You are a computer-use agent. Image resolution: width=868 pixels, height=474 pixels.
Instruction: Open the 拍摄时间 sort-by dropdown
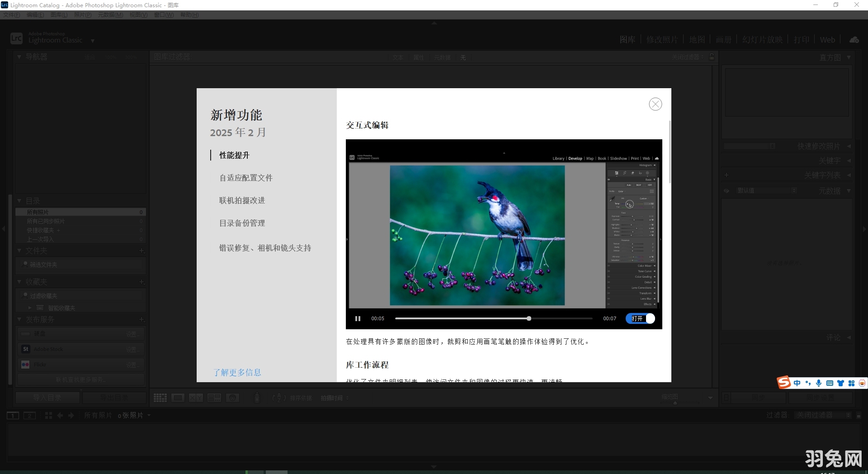click(x=335, y=398)
